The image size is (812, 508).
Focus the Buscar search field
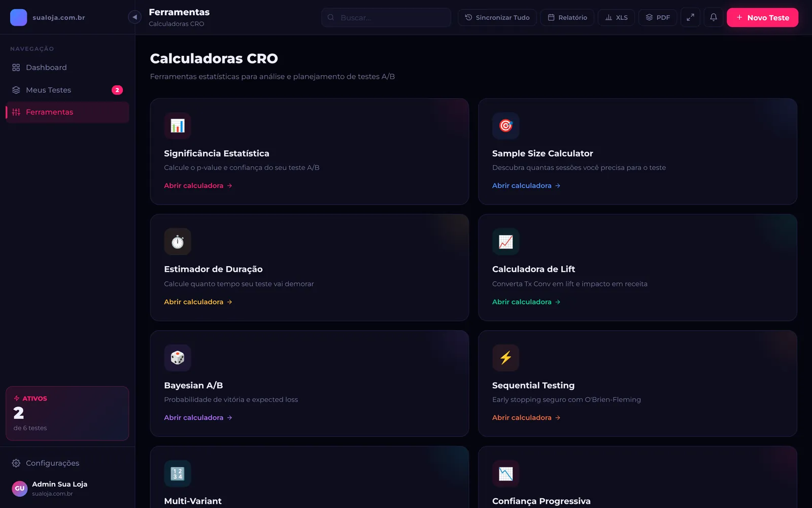tap(386, 17)
